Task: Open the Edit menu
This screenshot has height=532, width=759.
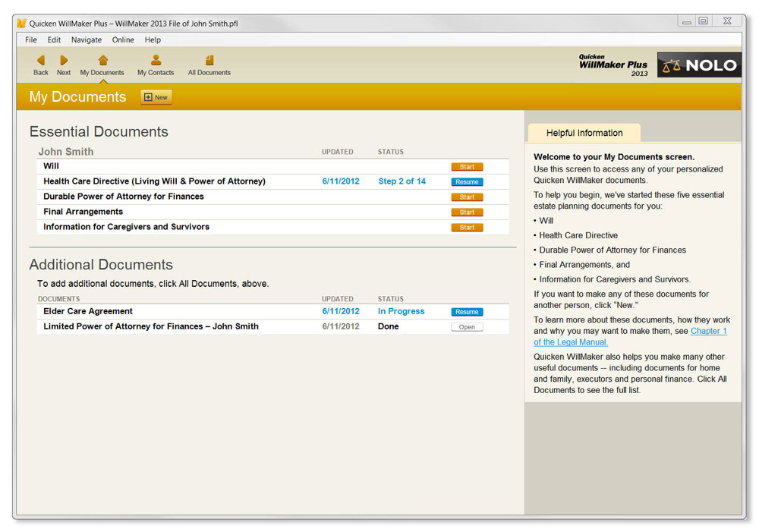Action: click(54, 40)
